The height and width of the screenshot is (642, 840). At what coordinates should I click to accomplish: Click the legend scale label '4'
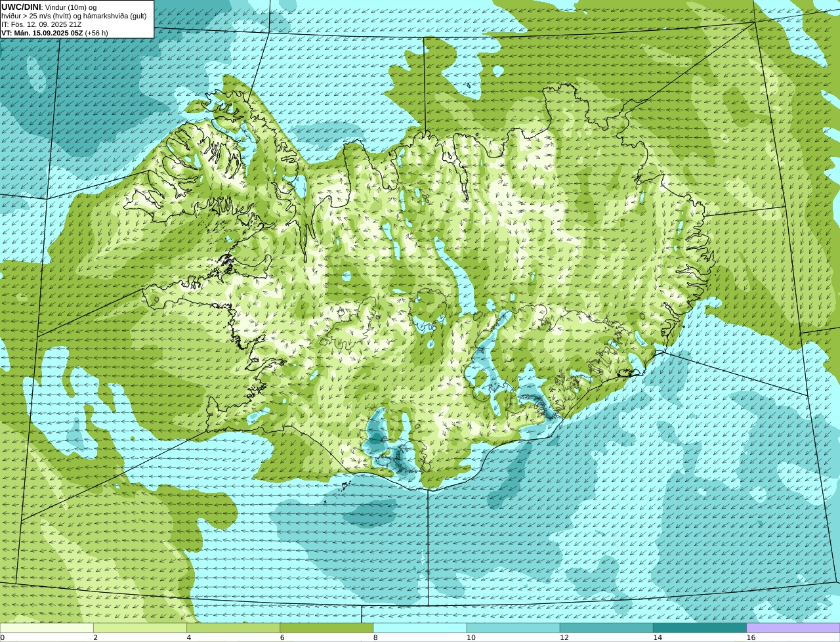[189, 637]
